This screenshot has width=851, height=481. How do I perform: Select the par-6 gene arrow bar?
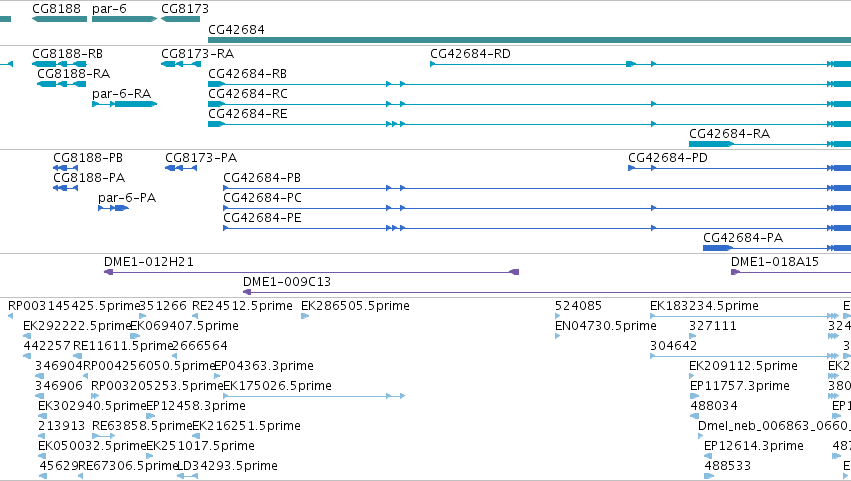click(x=124, y=19)
